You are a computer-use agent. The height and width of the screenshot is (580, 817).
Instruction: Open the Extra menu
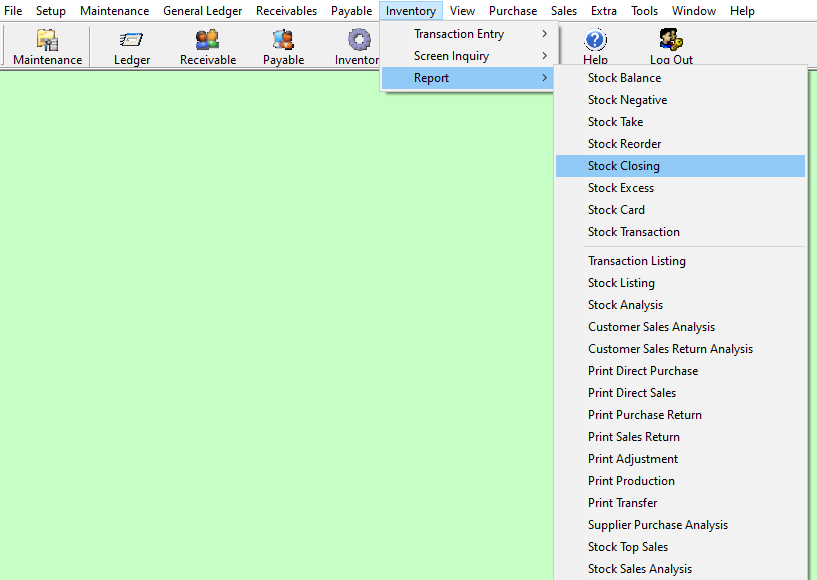[604, 11]
